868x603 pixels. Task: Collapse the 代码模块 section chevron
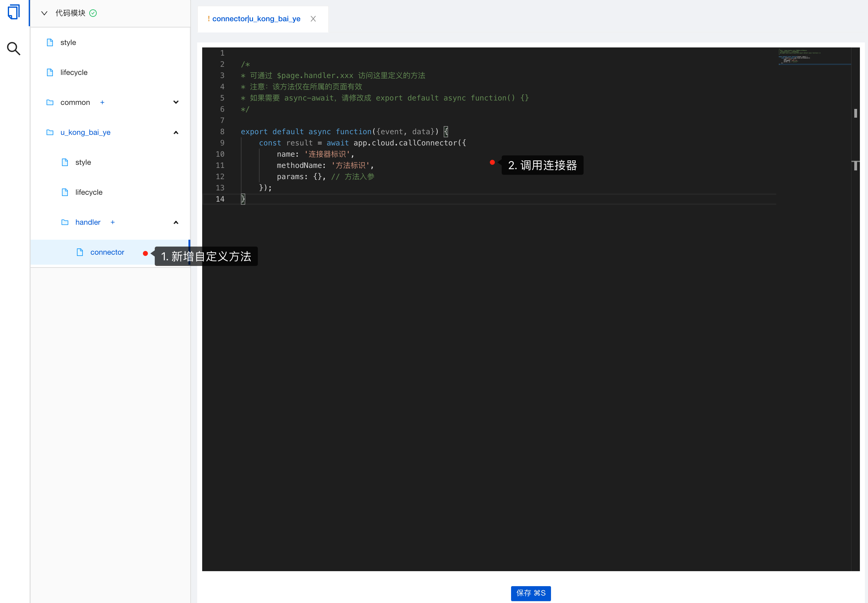pyautogui.click(x=44, y=13)
